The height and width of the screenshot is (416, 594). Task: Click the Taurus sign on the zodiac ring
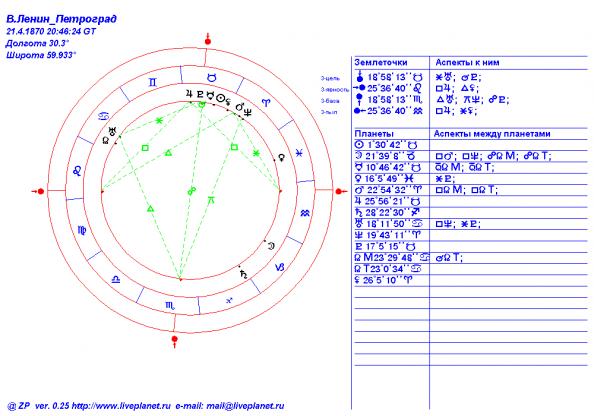coord(212,78)
